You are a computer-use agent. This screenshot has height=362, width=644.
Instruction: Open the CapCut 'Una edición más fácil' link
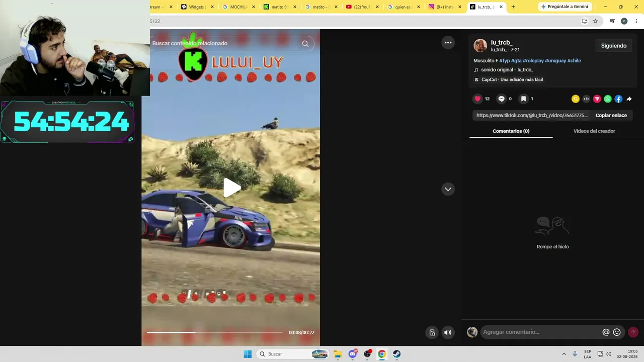tap(509, 79)
